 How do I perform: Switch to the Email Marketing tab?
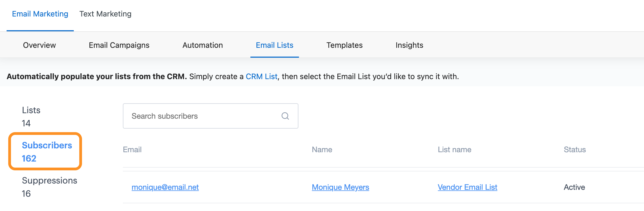click(x=40, y=14)
